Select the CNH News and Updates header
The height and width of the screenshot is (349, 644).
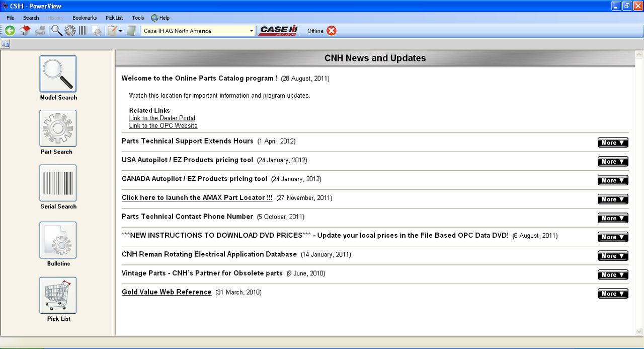click(375, 58)
